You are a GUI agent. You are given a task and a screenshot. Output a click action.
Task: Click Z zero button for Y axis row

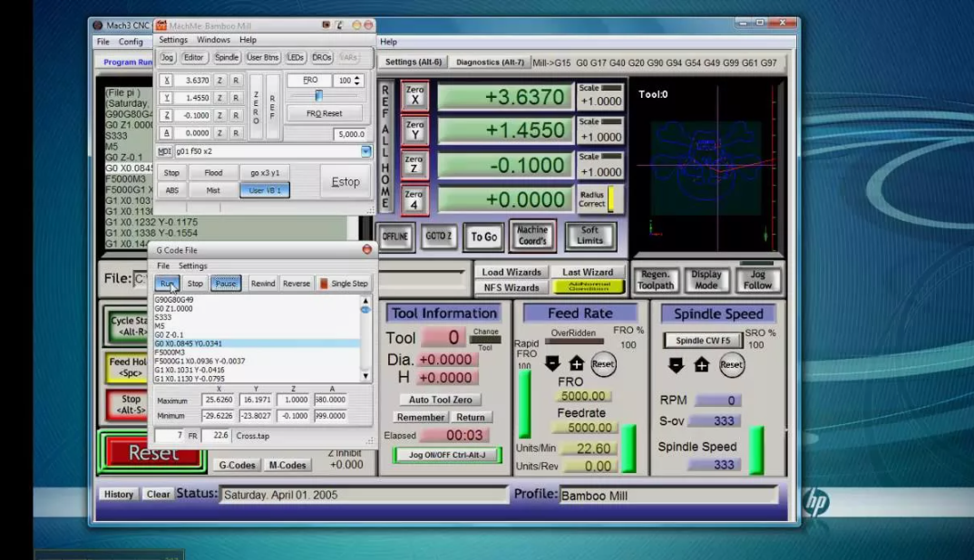219,98
